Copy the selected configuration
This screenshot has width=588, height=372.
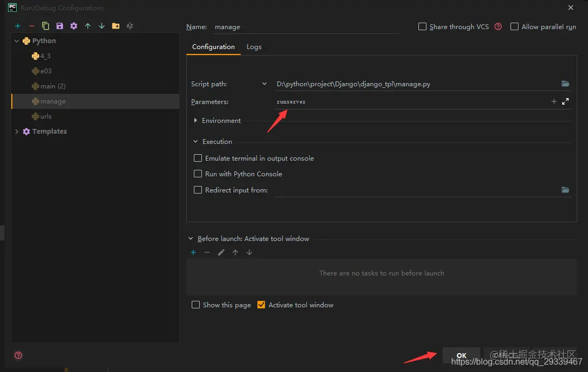pyautogui.click(x=45, y=26)
